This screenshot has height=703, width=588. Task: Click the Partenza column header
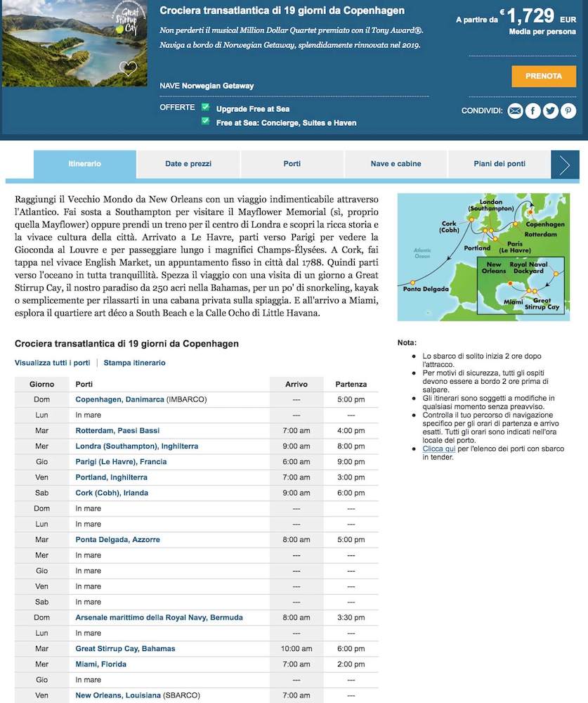pyautogui.click(x=351, y=385)
